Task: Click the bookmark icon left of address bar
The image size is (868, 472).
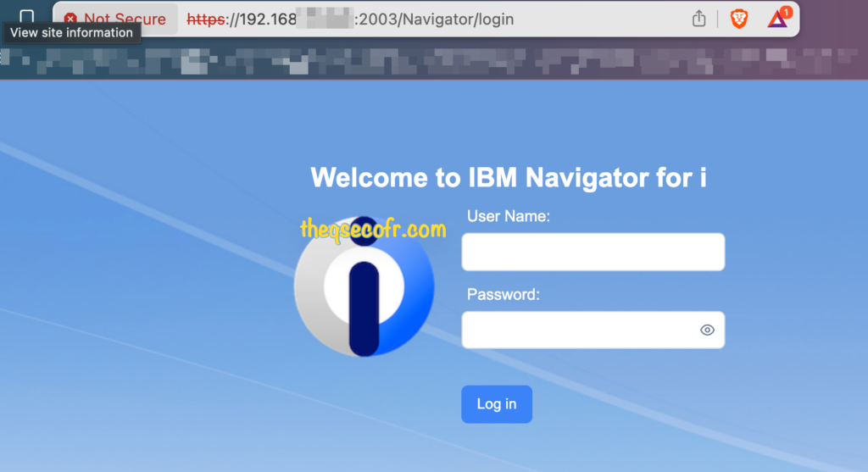Action: point(26,17)
